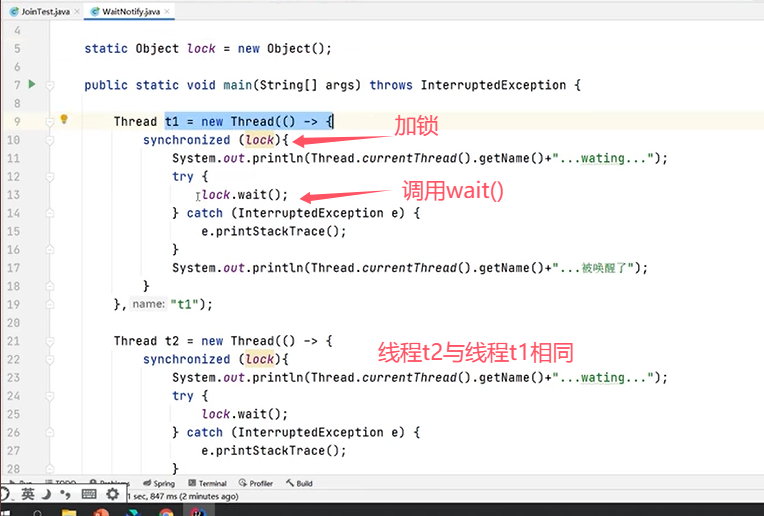Collapse synchronized block fold at line 22
Viewport: 764px width, 516px height.
[x=50, y=360]
